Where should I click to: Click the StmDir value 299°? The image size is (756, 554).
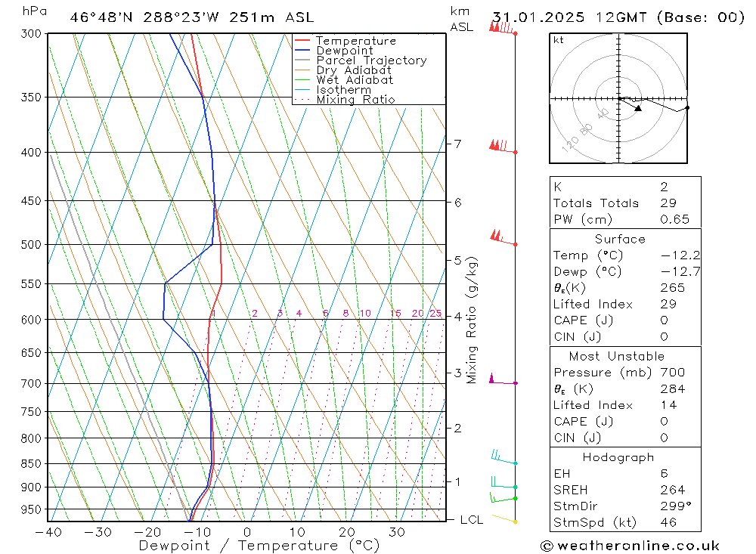tap(675, 506)
